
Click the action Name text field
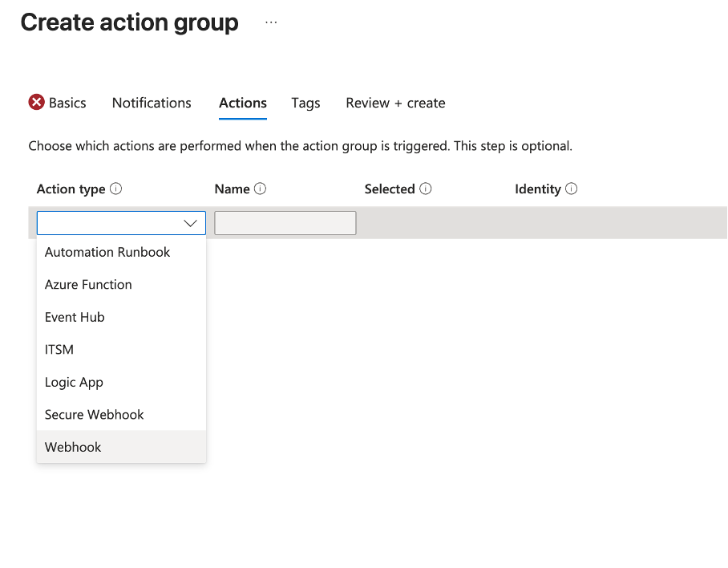point(285,223)
